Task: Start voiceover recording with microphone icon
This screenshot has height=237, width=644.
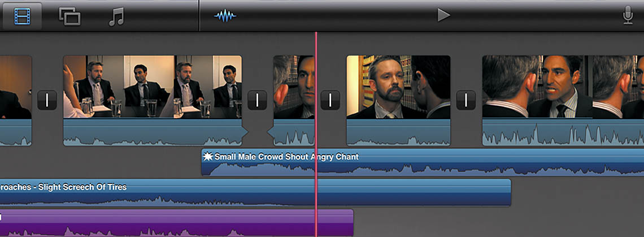Action: pyautogui.click(x=628, y=16)
